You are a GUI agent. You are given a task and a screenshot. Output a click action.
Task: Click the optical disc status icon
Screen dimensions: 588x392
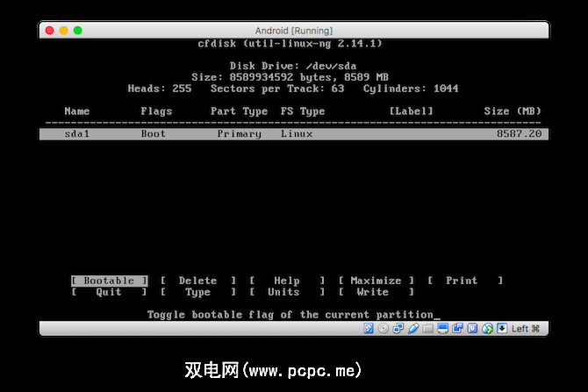click(x=384, y=329)
